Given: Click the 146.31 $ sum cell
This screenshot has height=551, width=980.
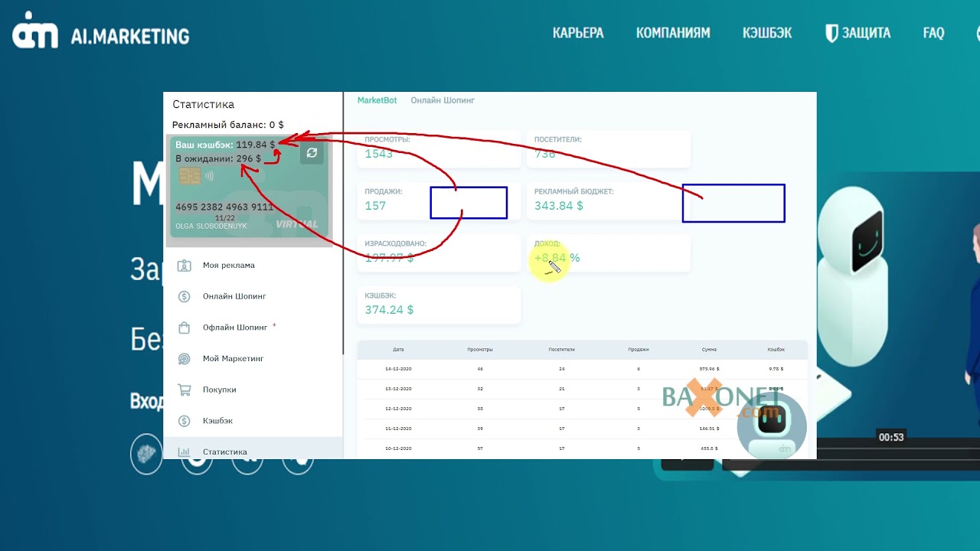Looking at the screenshot, I should [709, 429].
